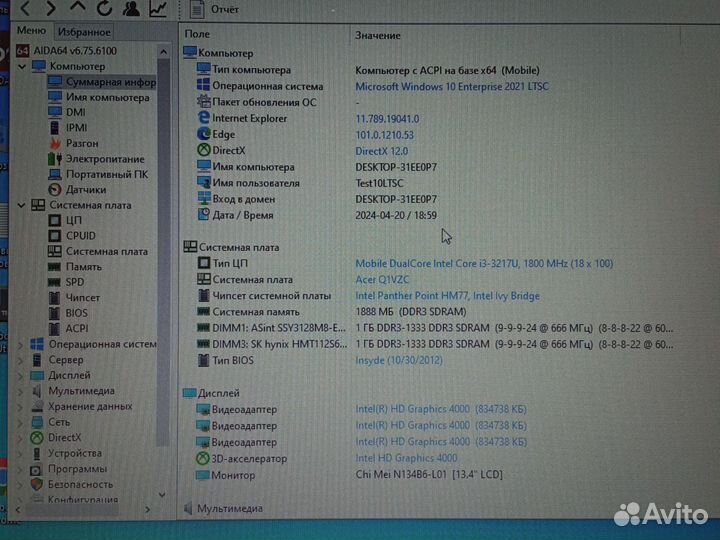Expand the Мультимедиа tree node
This screenshot has width=720, height=540.
[21, 391]
